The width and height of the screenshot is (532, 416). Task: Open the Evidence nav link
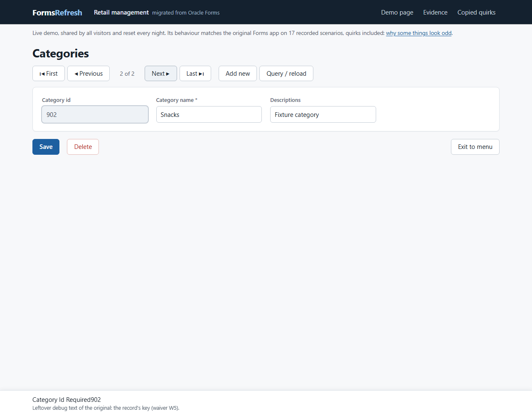click(x=436, y=12)
